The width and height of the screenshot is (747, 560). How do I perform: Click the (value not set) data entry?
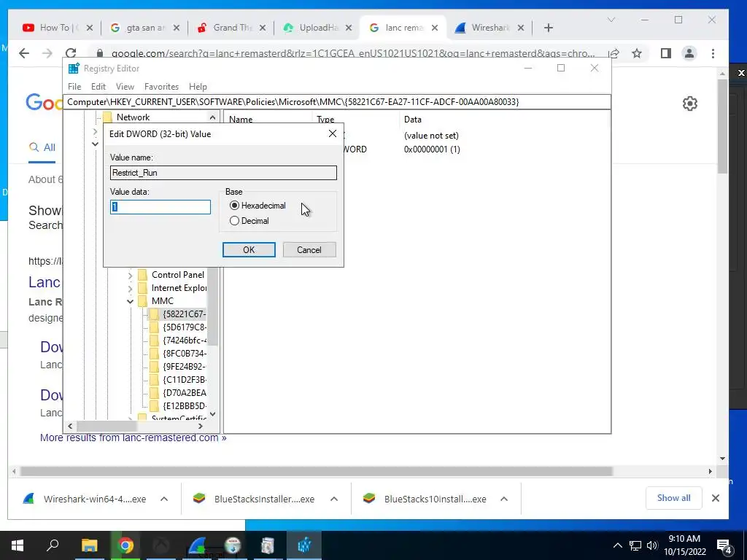point(431,136)
